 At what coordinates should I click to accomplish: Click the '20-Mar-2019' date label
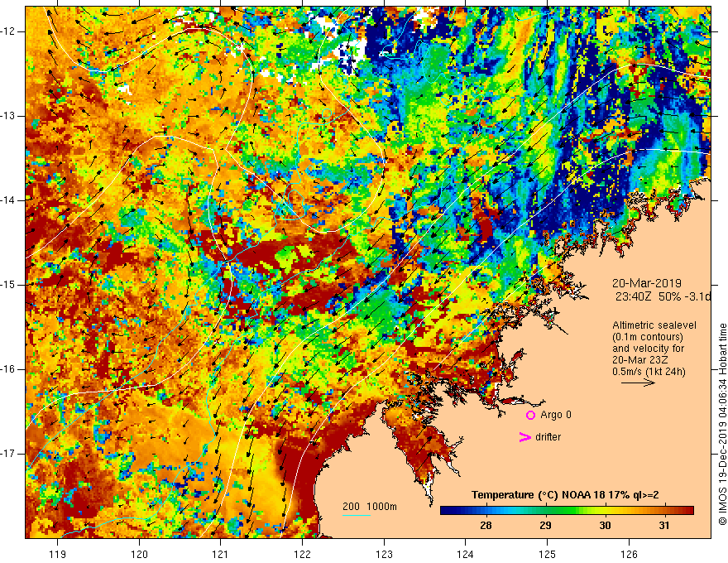(647, 283)
